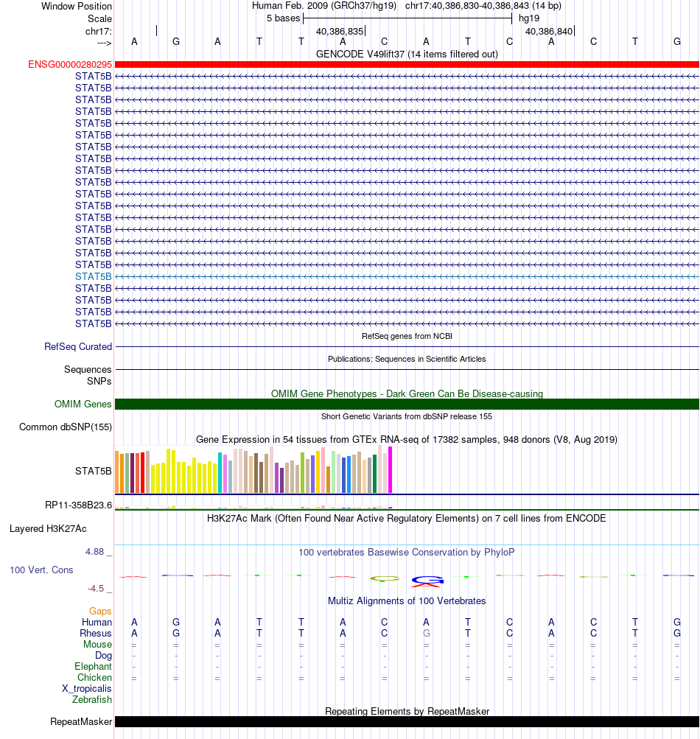Image resolution: width=700 pixels, height=739 pixels.
Task: Select the Human alignment row label
Action: coord(97,622)
